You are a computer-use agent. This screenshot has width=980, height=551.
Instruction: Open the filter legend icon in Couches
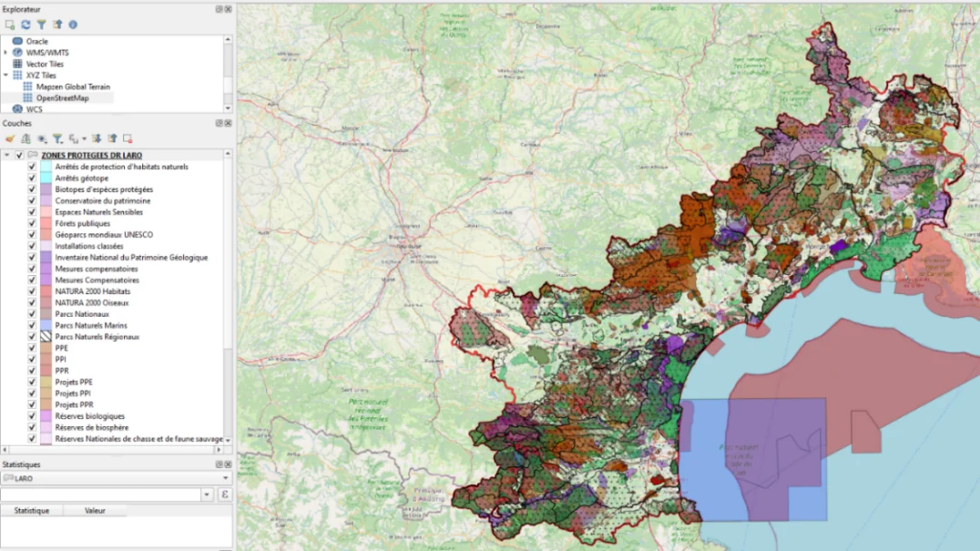[x=57, y=138]
